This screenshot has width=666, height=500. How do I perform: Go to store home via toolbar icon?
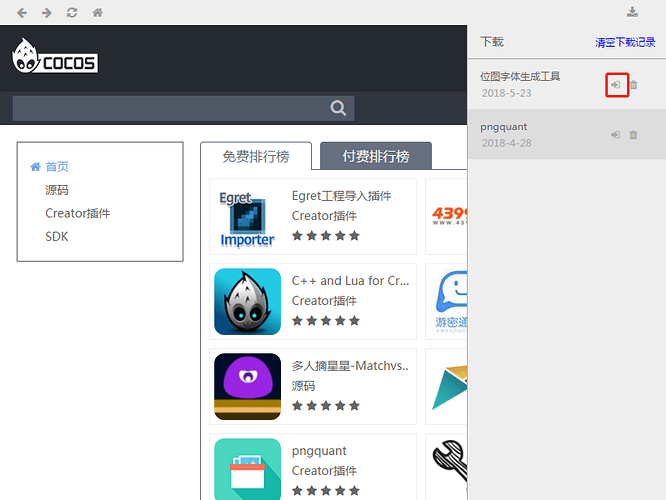click(98, 13)
